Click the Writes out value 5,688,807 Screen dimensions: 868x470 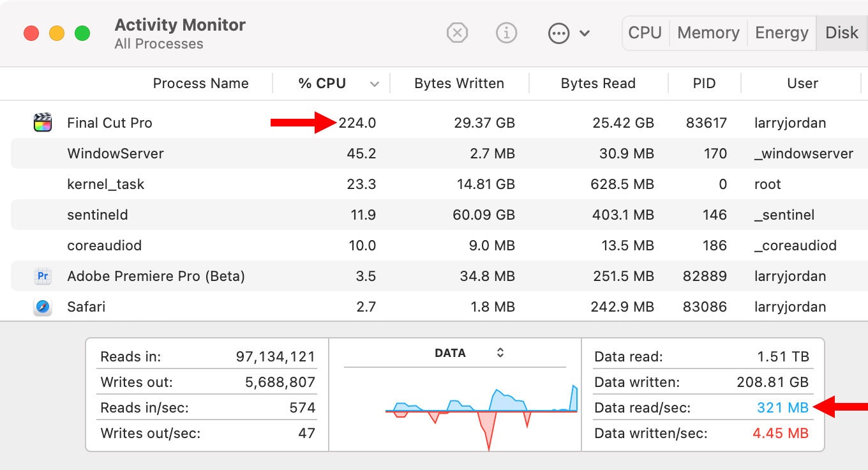280,383
